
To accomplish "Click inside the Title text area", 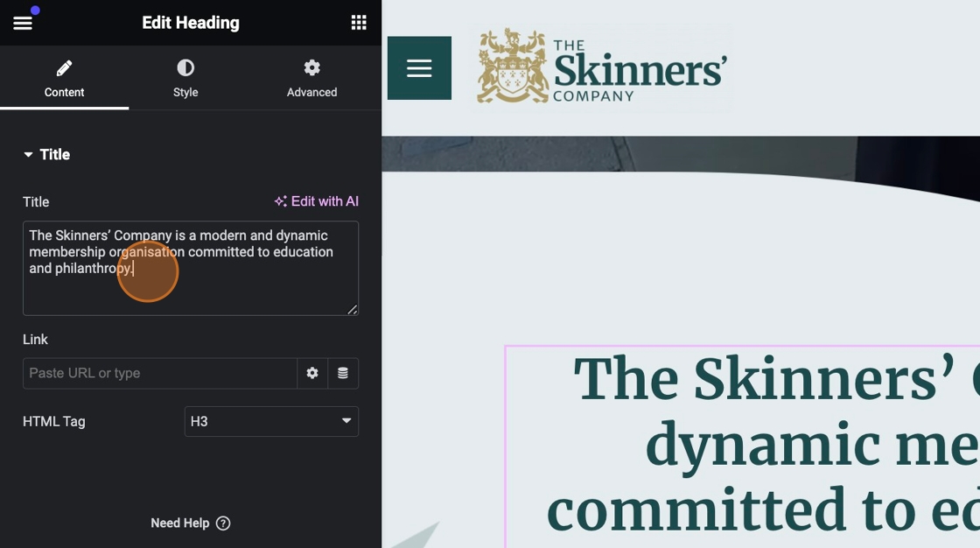I will (191, 269).
